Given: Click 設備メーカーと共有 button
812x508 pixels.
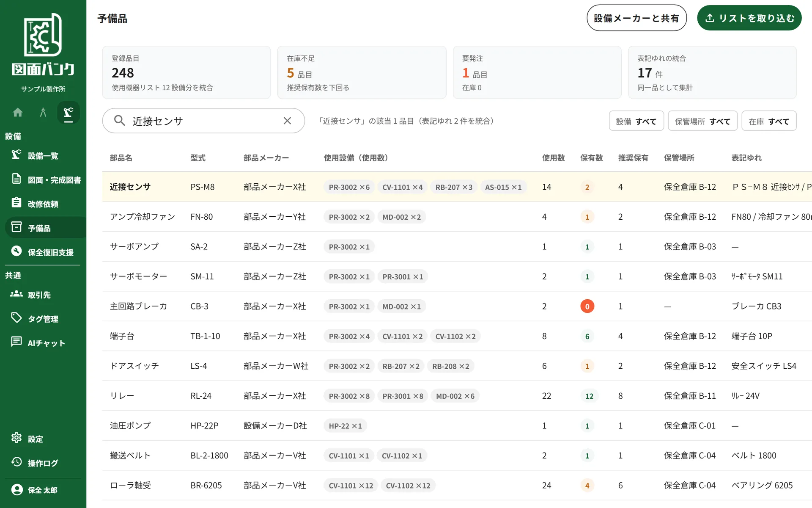Looking at the screenshot, I should 636,18.
